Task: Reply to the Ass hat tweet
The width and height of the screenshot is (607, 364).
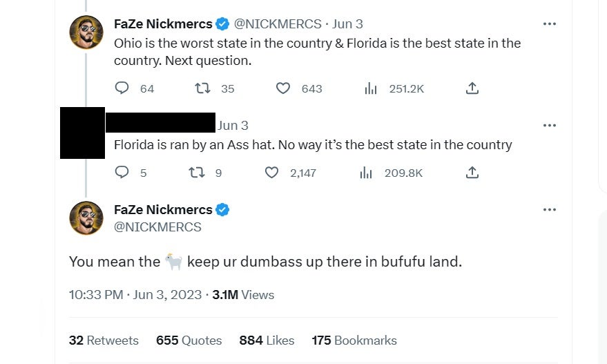Action: point(122,173)
